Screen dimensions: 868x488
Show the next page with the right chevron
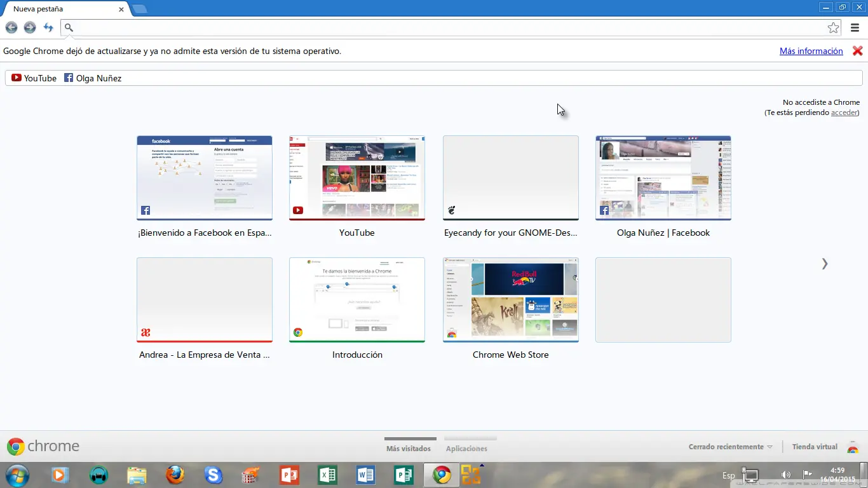[x=825, y=264]
